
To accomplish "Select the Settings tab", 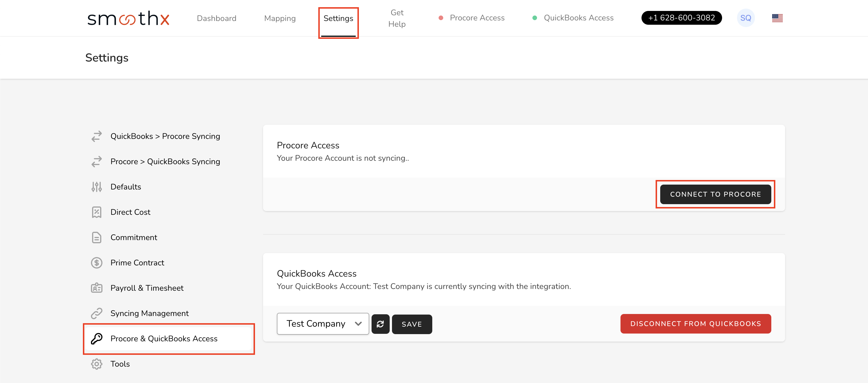I will (x=338, y=18).
